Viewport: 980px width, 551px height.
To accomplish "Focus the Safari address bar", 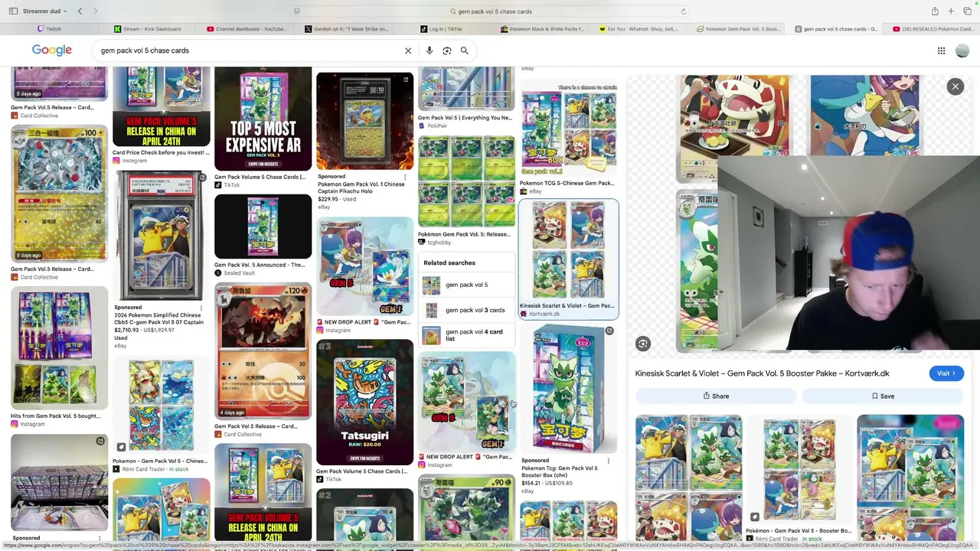I will click(490, 11).
